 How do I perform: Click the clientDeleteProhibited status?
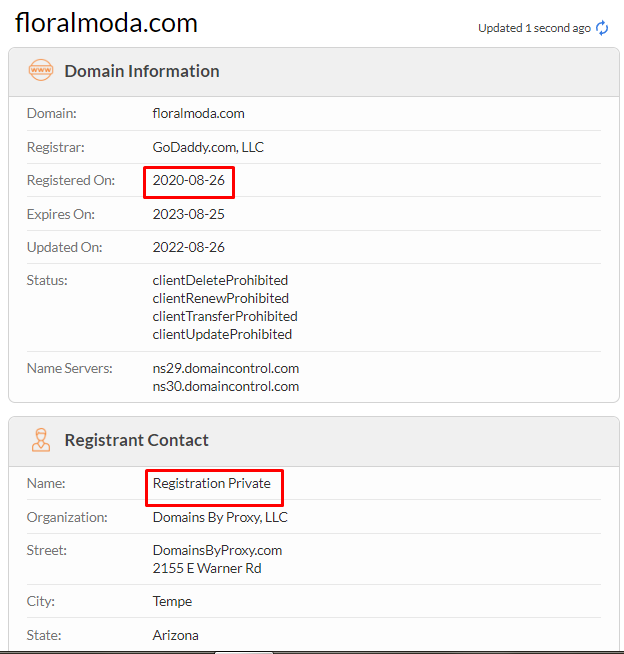tap(220, 280)
